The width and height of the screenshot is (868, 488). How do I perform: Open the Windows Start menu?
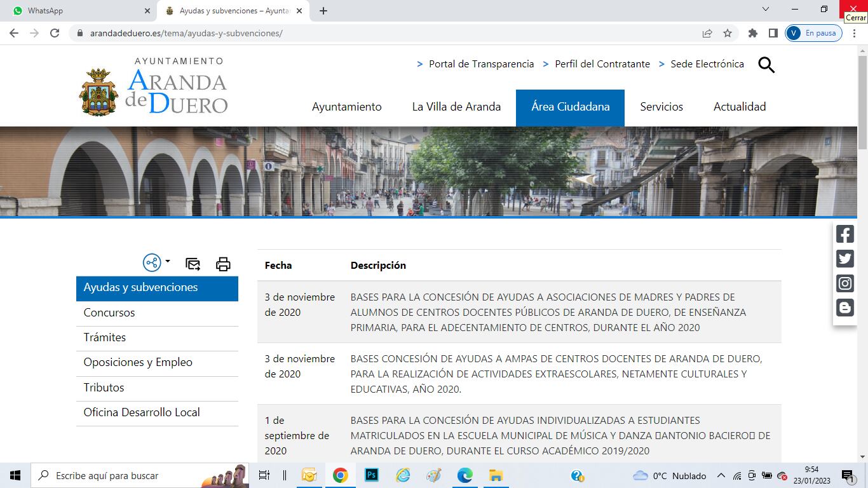(x=15, y=475)
